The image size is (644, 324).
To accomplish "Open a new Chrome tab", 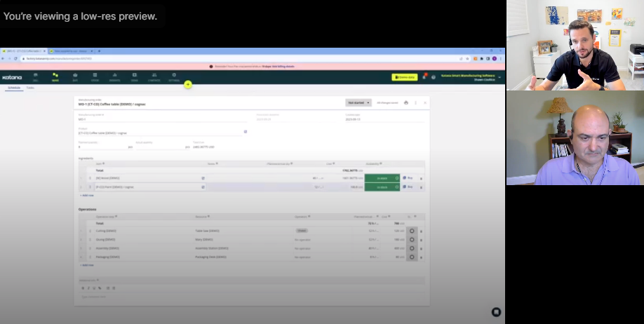I will coord(99,51).
